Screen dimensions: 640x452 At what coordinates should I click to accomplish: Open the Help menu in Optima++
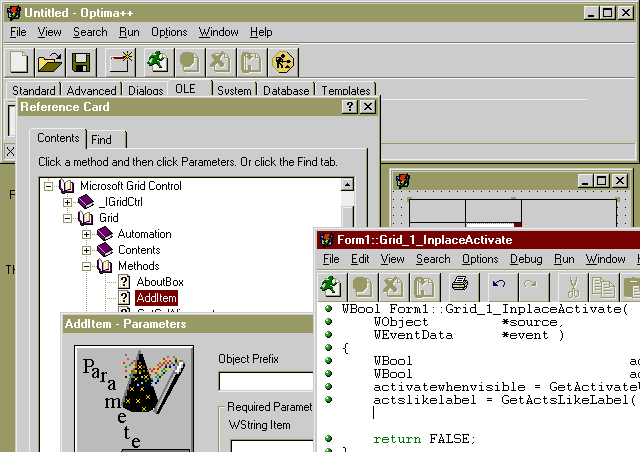tap(261, 32)
